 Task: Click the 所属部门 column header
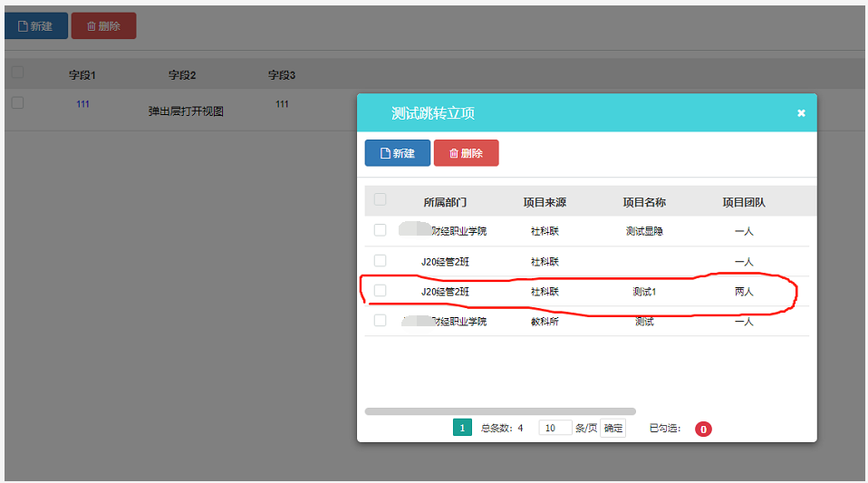pyautogui.click(x=445, y=202)
